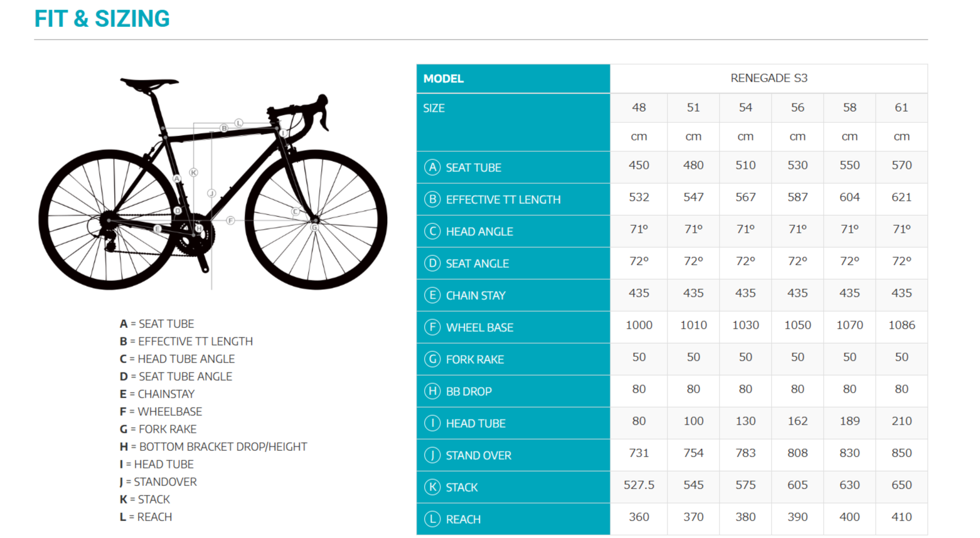Click the circled L icon beside Reach
The height and width of the screenshot is (538, 980).
point(432,519)
